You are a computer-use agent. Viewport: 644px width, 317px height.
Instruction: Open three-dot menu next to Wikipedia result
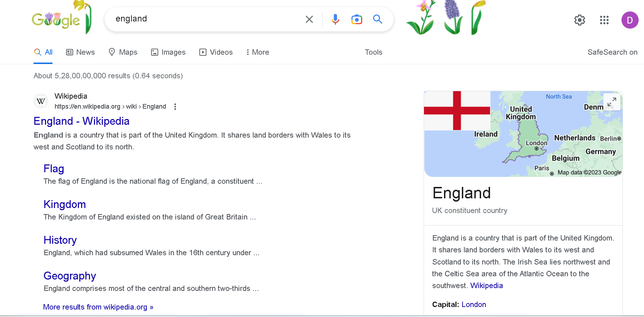coord(175,107)
